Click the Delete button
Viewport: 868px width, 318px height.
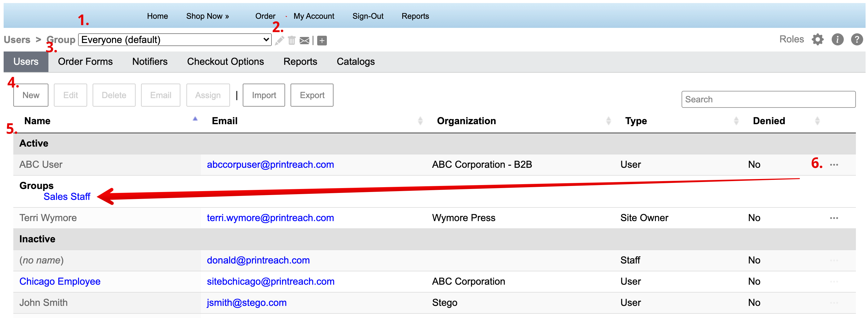114,95
